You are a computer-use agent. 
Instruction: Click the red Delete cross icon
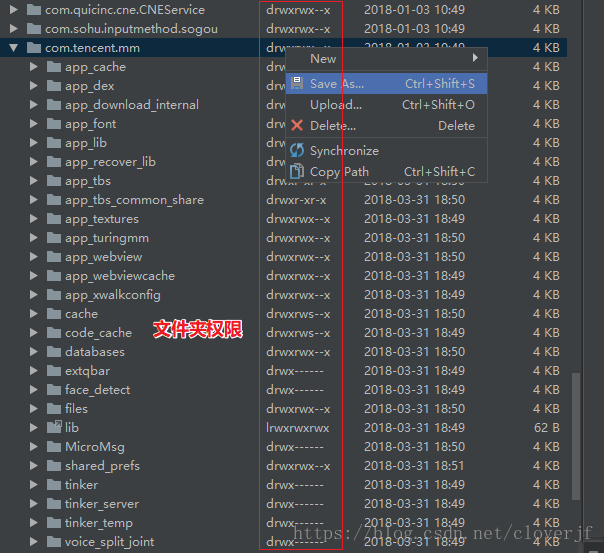[297, 125]
